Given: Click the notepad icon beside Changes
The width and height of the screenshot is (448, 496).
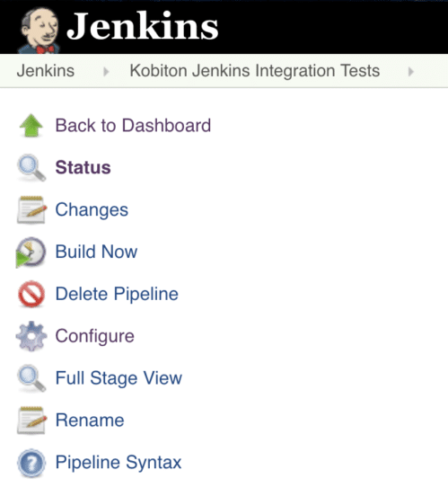Looking at the screenshot, I should 31,209.
